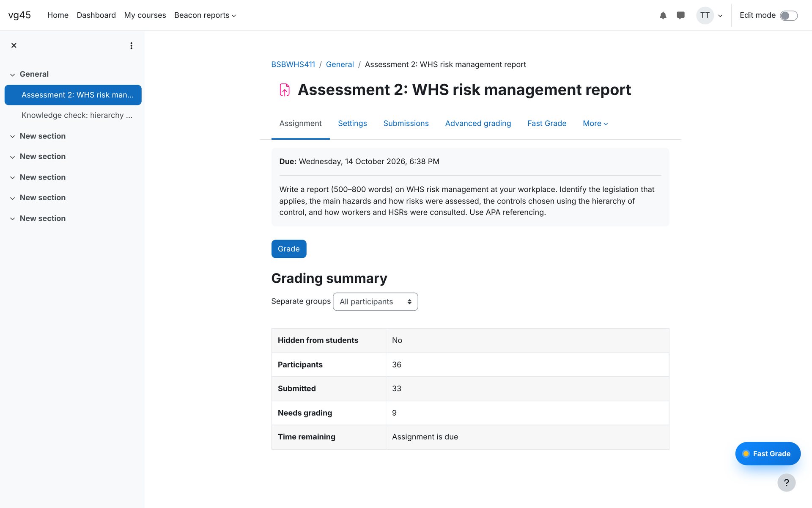Expand the More tab menu

pyautogui.click(x=595, y=124)
